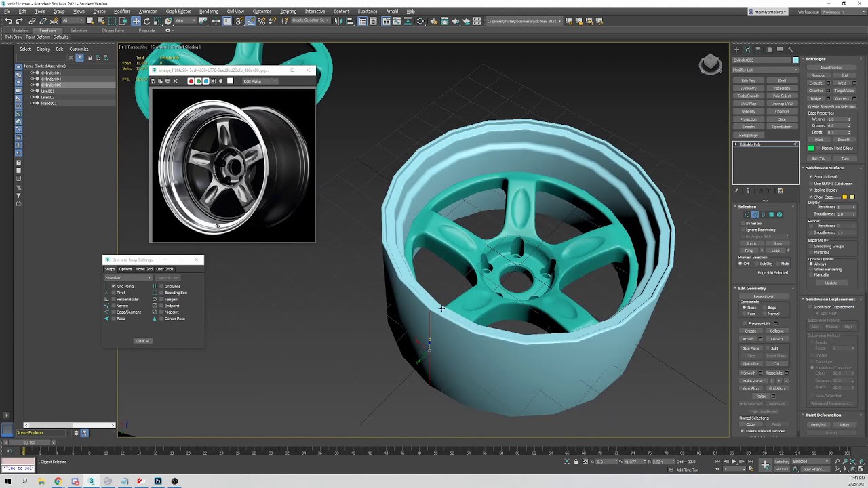Switch to Options tab in Grid and Snap Settings
Viewport: 868px width, 488px height.
125,269
